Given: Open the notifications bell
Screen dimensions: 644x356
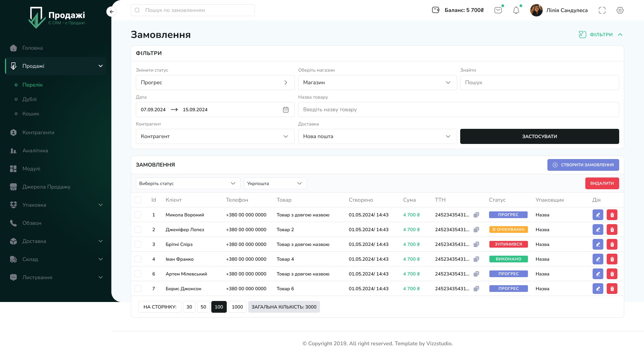Looking at the screenshot, I should click(516, 10).
